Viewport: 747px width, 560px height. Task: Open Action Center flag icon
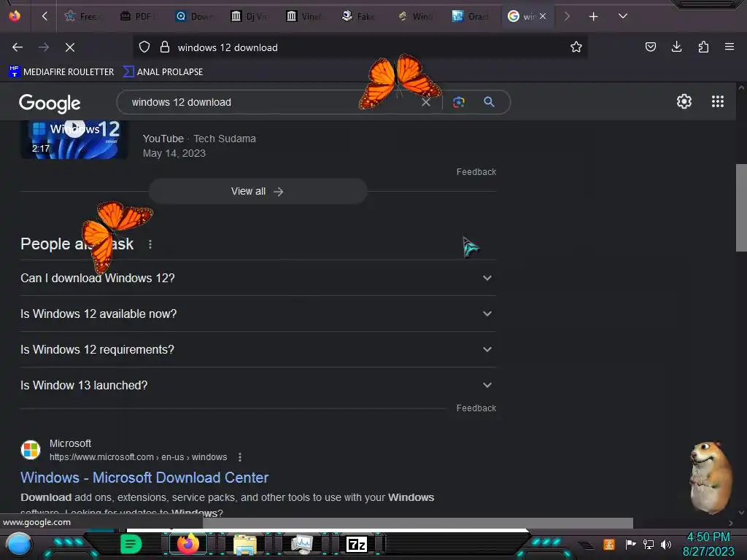(x=630, y=544)
